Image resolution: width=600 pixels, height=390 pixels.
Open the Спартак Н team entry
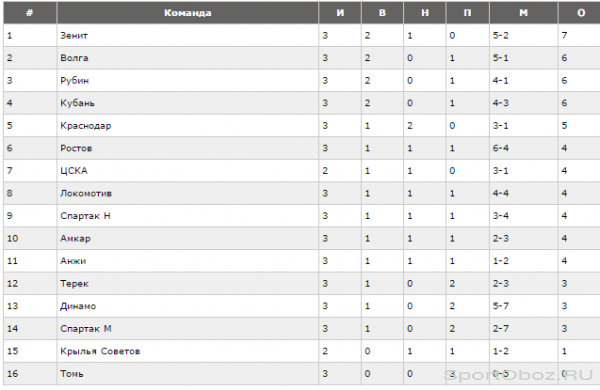pyautogui.click(x=85, y=216)
